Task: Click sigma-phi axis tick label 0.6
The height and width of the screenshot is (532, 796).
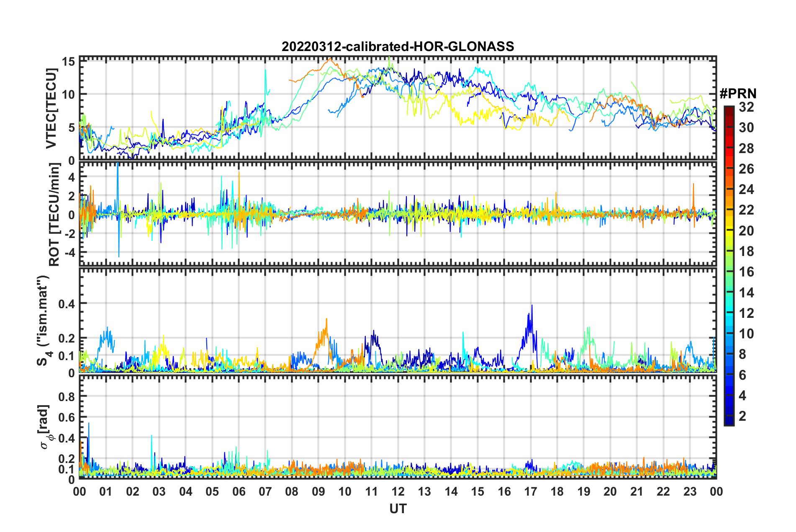Action: (67, 417)
